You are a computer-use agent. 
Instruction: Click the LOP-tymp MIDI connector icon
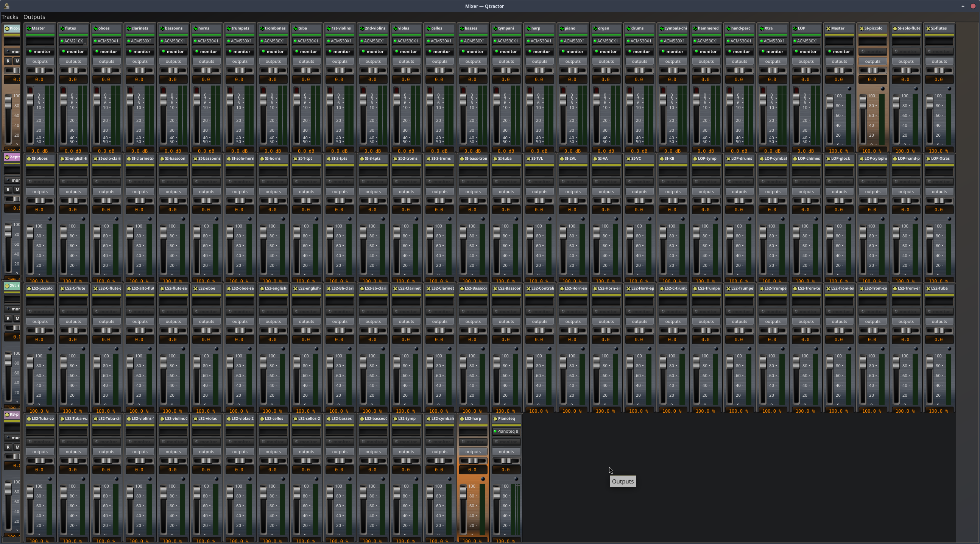tap(695, 159)
